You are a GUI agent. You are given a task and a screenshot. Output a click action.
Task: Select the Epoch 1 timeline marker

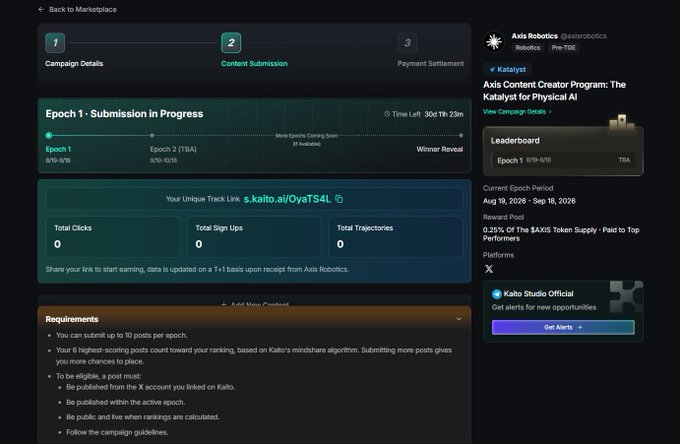(x=49, y=136)
